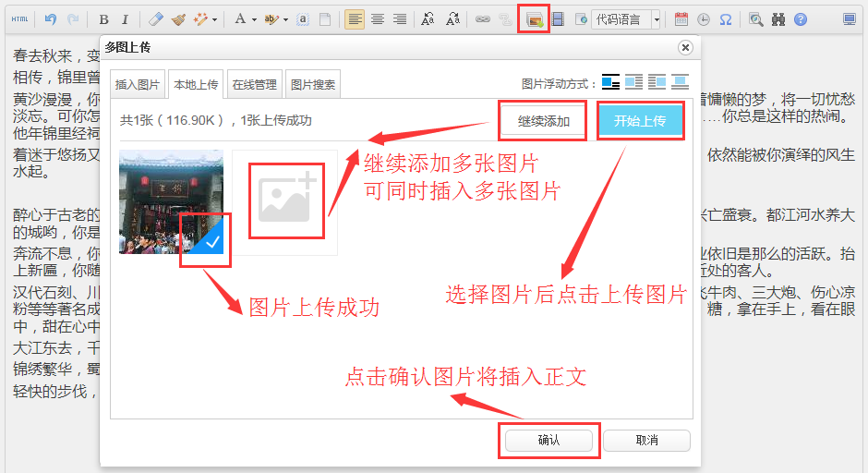The image size is (868, 473).
Task: Click the blank page icon
Action: pos(325,19)
